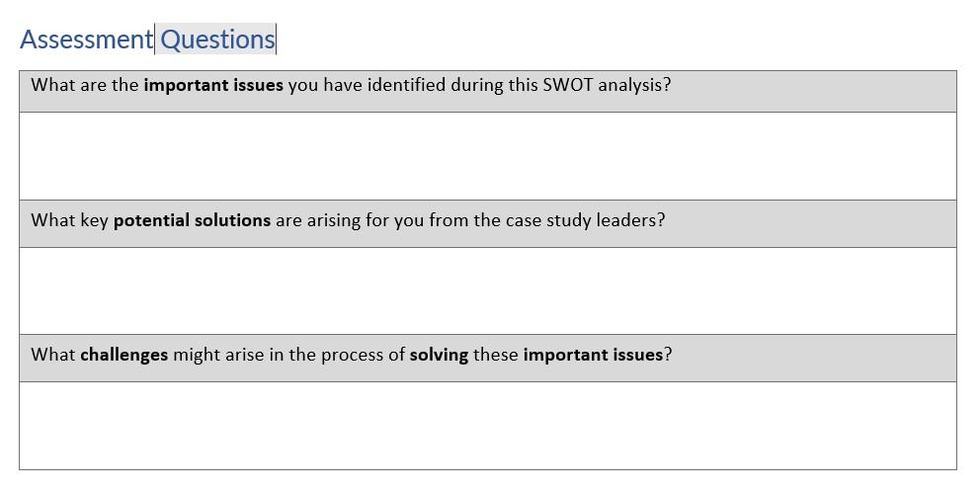Click the bold word 'solving'

click(439, 355)
